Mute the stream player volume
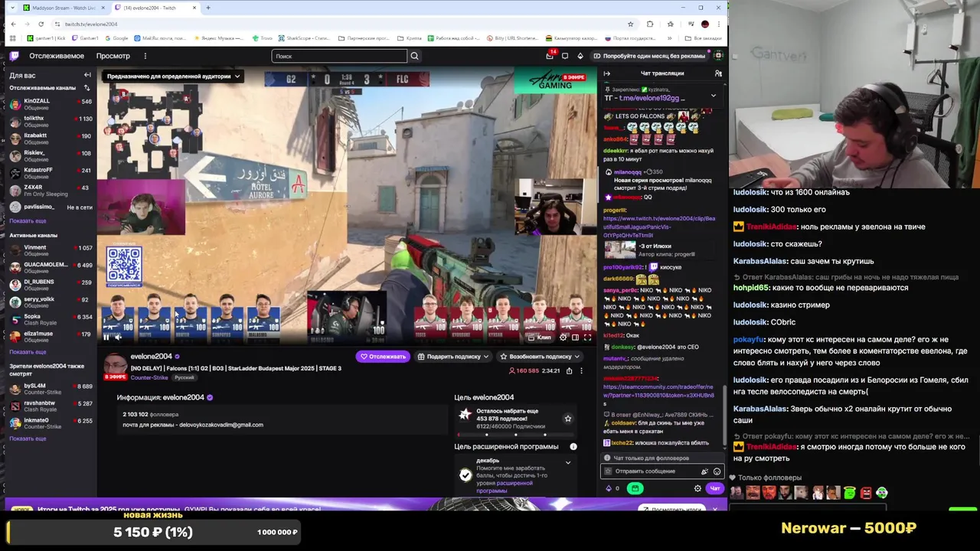The image size is (980, 551). pos(118,337)
